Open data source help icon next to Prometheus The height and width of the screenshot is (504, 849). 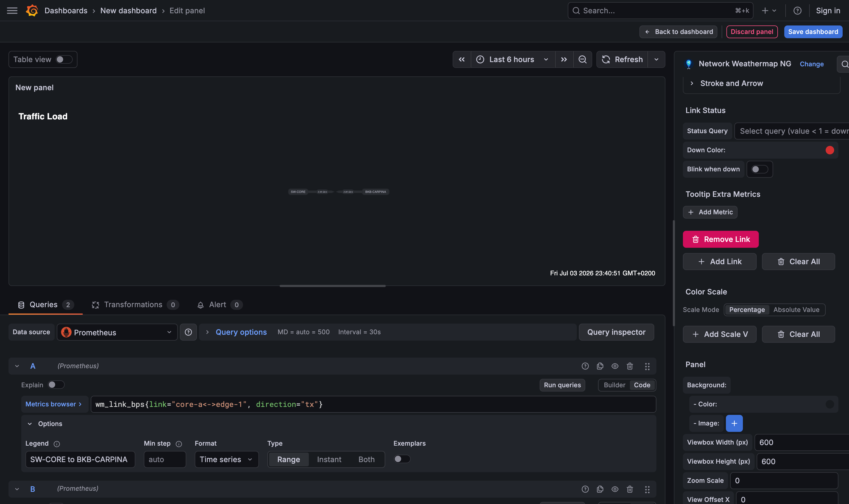pos(188,332)
